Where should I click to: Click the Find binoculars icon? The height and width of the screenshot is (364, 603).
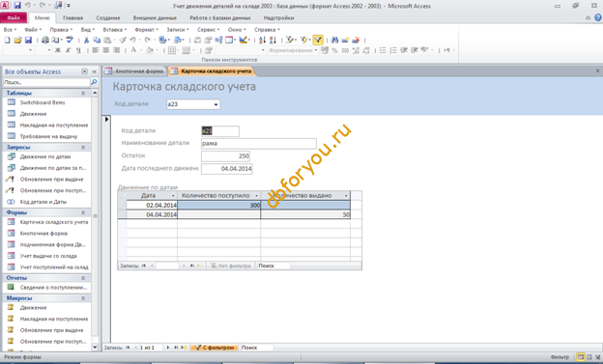tap(334, 40)
